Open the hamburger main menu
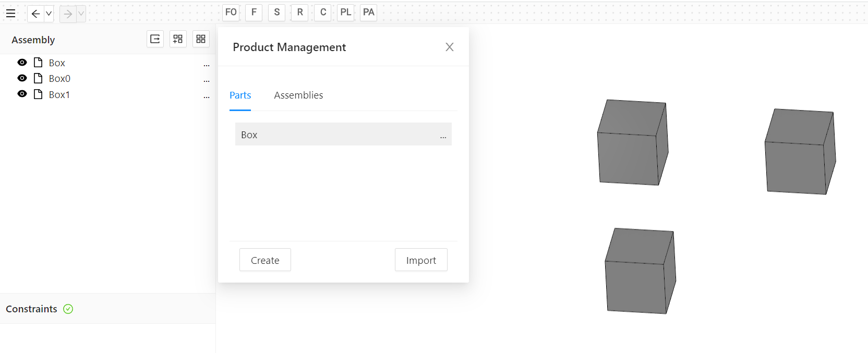 tap(10, 14)
